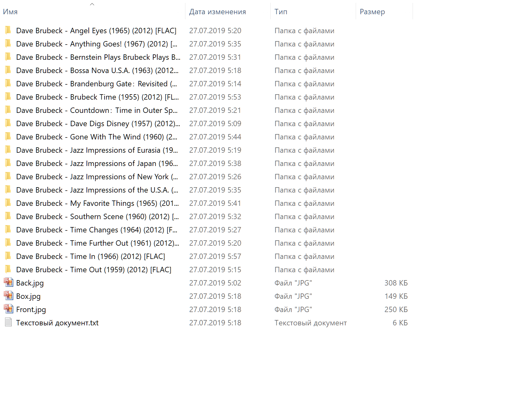This screenshot has width=532, height=418.
Task: Click the folder icon for Time Out (1959)
Action: [8, 269]
